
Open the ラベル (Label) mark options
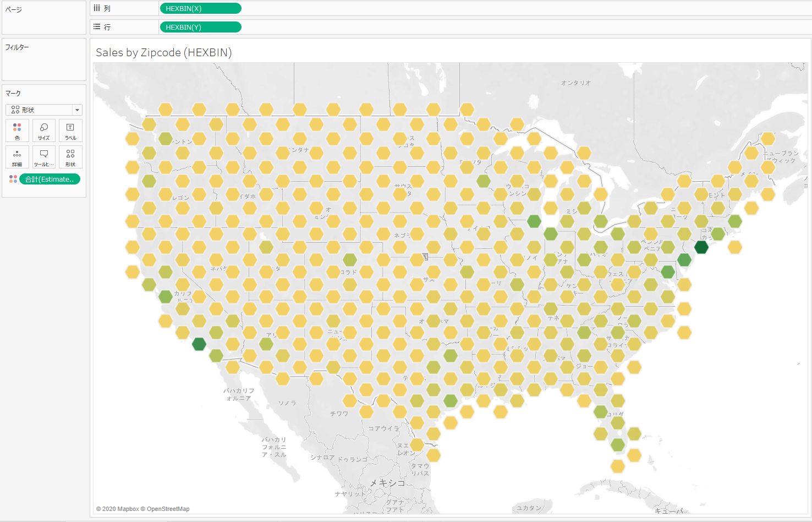(70, 130)
